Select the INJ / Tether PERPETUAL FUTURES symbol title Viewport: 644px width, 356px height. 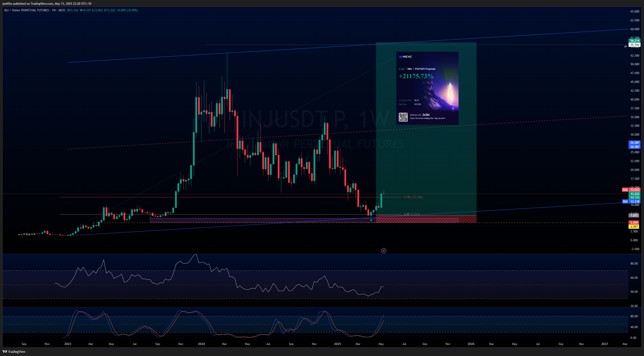(26, 10)
